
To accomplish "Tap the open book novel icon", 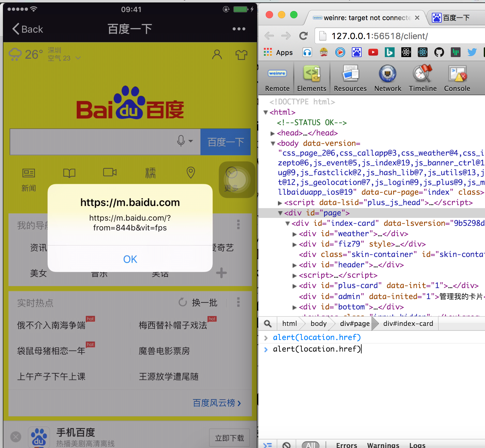I will tap(69, 173).
